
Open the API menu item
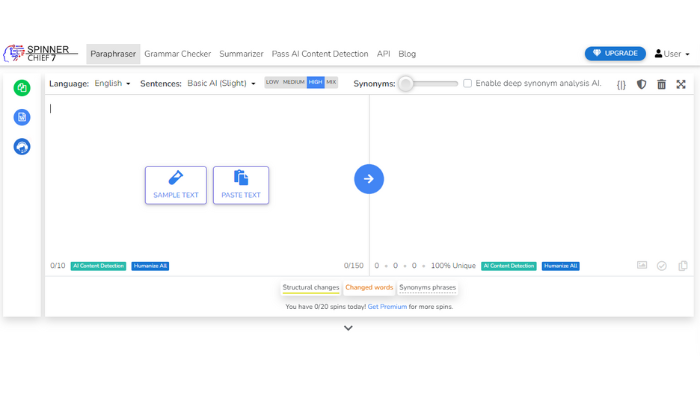(383, 54)
